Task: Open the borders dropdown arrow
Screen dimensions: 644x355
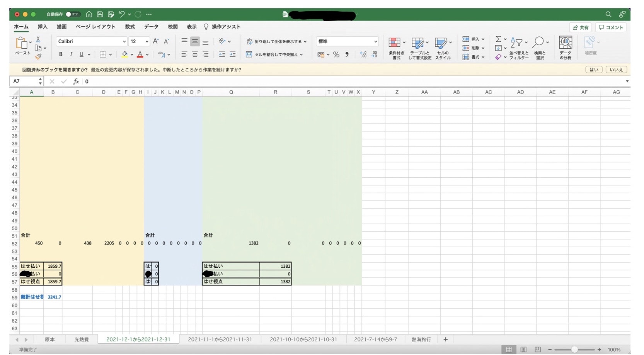Action: click(111, 54)
